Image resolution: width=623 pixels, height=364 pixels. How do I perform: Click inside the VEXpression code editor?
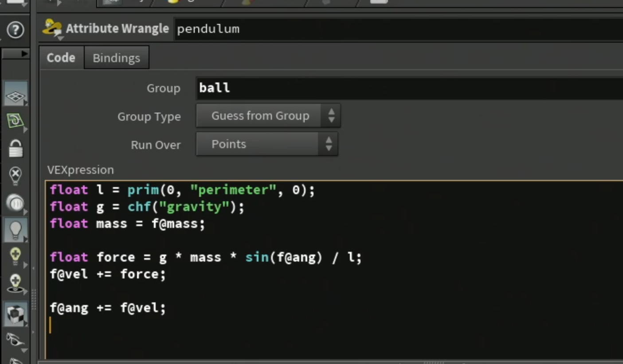(x=334, y=270)
